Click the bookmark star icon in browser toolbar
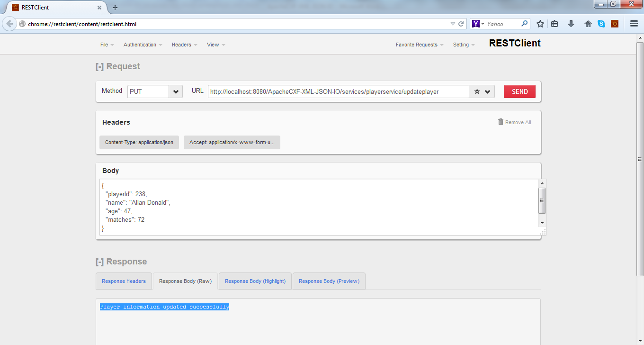Image resolution: width=644 pixels, height=345 pixels. [540, 24]
